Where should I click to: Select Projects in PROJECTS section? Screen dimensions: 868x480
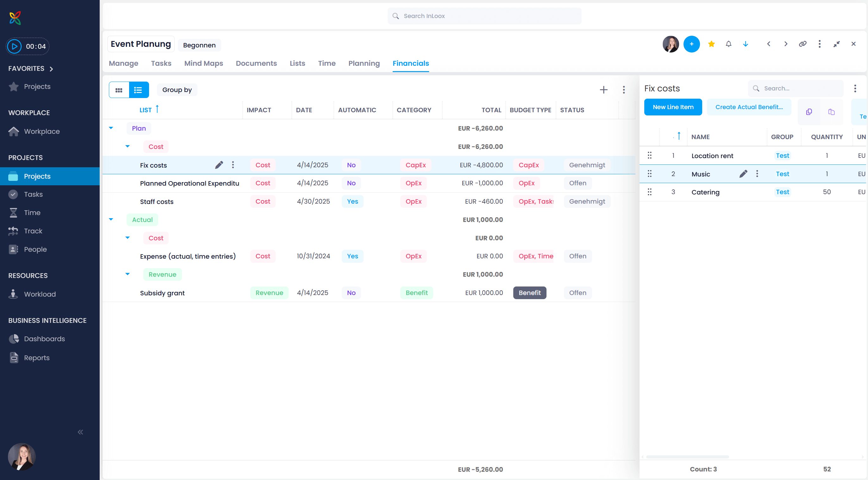(50, 176)
